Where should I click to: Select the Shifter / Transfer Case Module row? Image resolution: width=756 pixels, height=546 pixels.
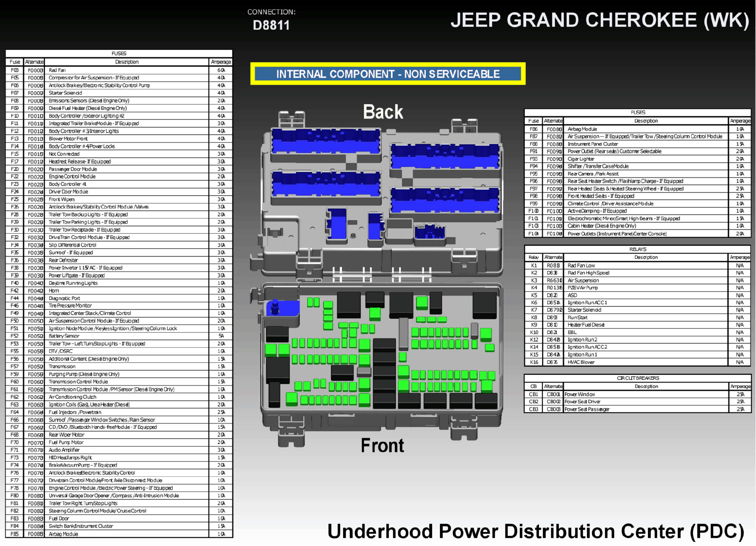[638, 166]
